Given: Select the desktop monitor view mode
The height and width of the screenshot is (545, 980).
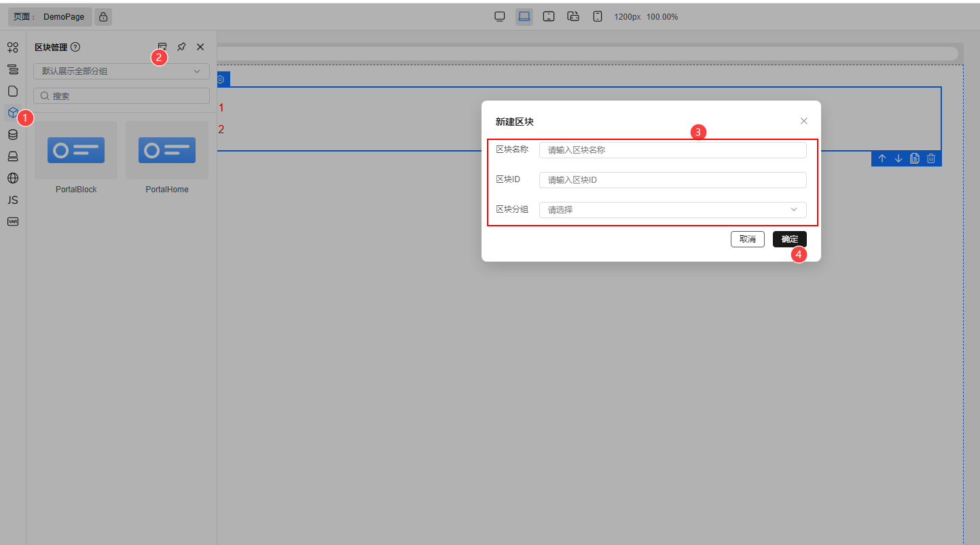Looking at the screenshot, I should click(x=500, y=17).
